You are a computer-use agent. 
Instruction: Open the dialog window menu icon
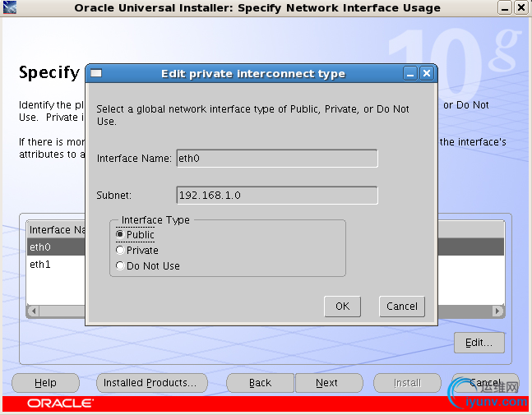[96, 73]
